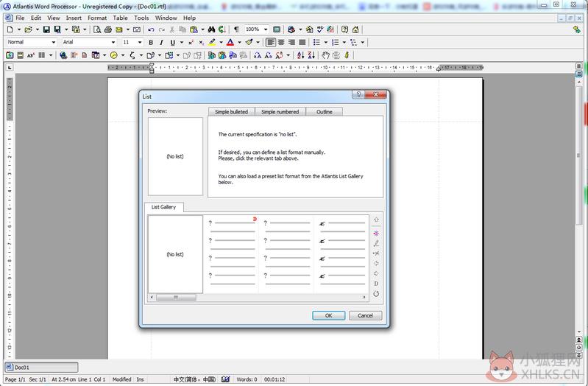Screen dimensions: 588x386
Task: Click the New document icon
Action: (10, 29)
